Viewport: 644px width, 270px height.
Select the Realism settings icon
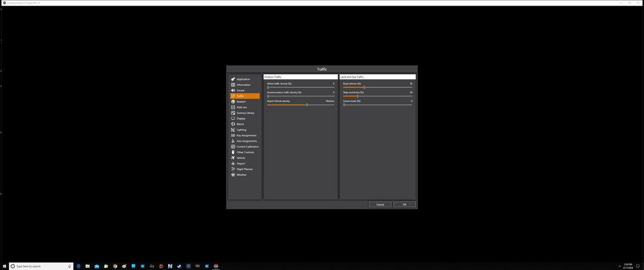[233, 102]
